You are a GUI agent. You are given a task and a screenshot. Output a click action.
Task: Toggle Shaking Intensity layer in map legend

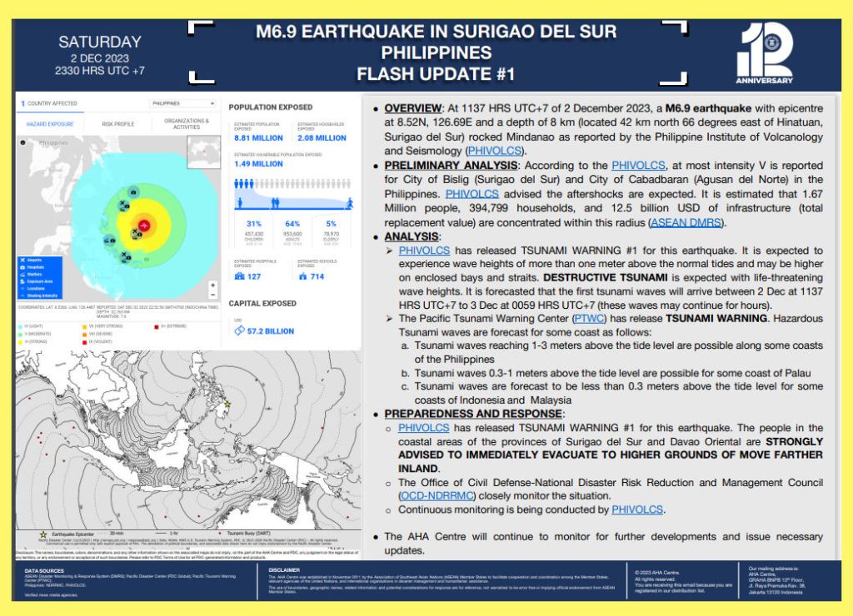40,296
